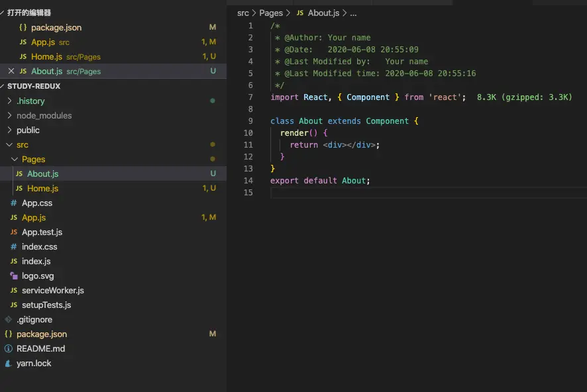Click the SVG file icon of logo.svg
Image resolution: width=587 pixels, height=392 pixels.
[x=14, y=275]
